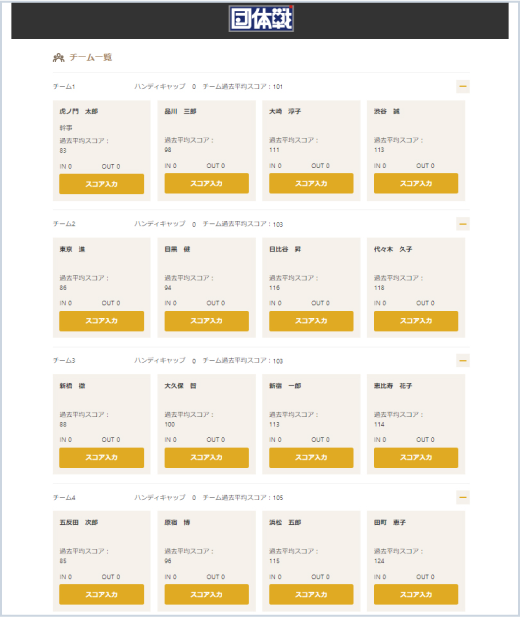Viewport: 520px width, 617px height.
Task: Click the チーム一覧 heading text
Action: click(91, 57)
